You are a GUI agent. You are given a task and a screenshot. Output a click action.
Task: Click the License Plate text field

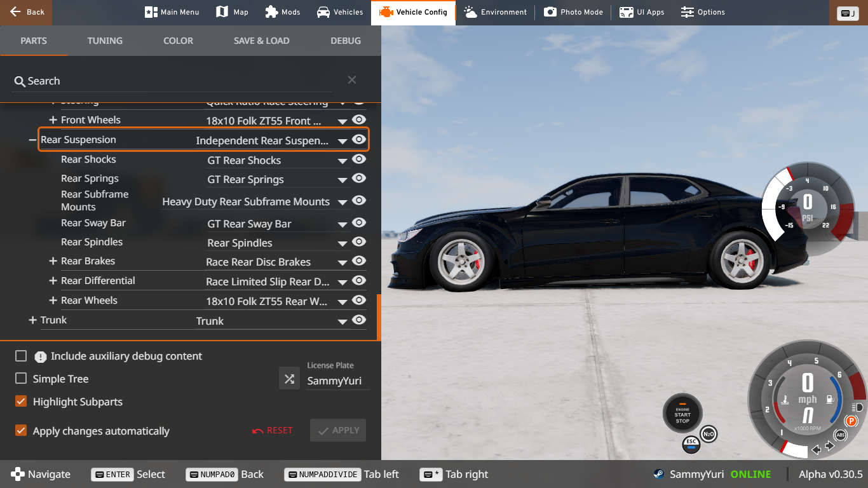tap(334, 380)
